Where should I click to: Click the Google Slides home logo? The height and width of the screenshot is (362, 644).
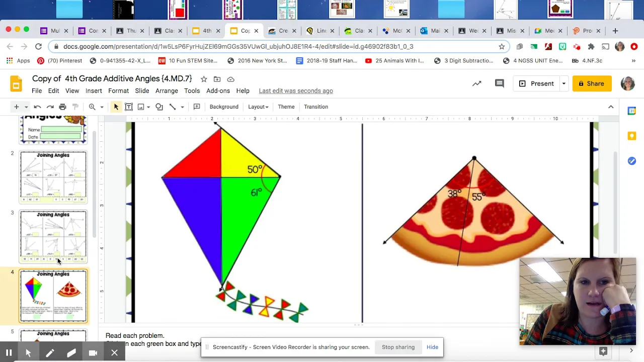(x=16, y=84)
